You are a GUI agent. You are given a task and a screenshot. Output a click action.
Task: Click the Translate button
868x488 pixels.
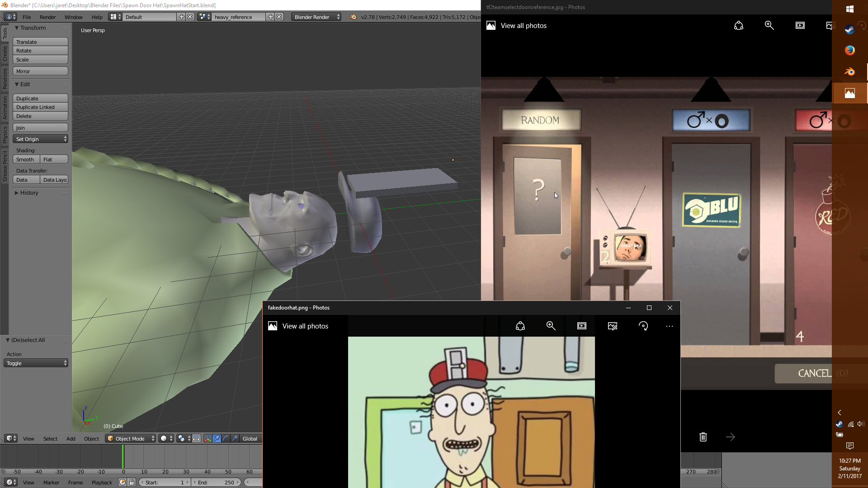click(x=40, y=42)
